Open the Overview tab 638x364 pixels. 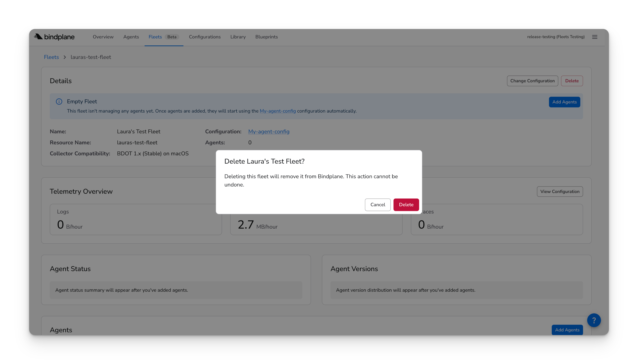(103, 37)
